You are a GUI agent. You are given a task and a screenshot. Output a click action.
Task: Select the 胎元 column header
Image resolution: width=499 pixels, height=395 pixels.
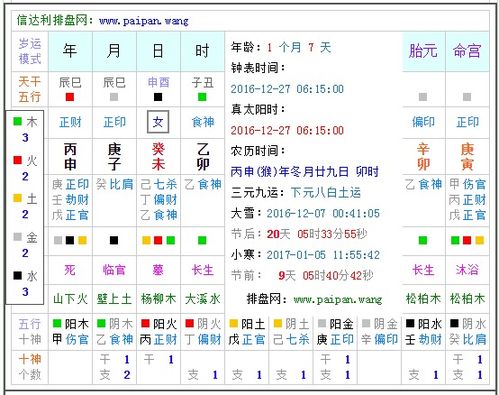pos(423,51)
